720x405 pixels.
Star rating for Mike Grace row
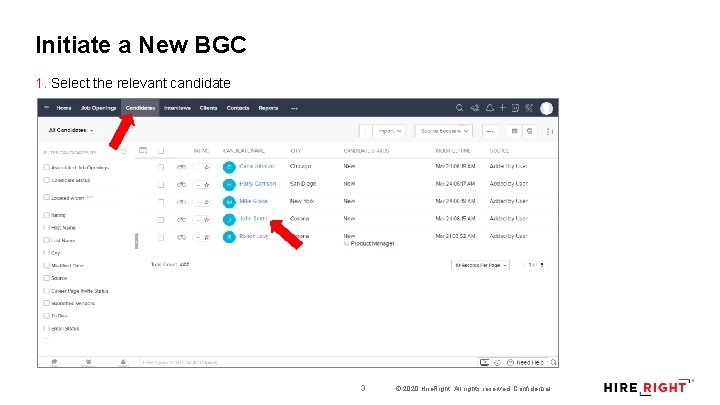click(x=207, y=202)
